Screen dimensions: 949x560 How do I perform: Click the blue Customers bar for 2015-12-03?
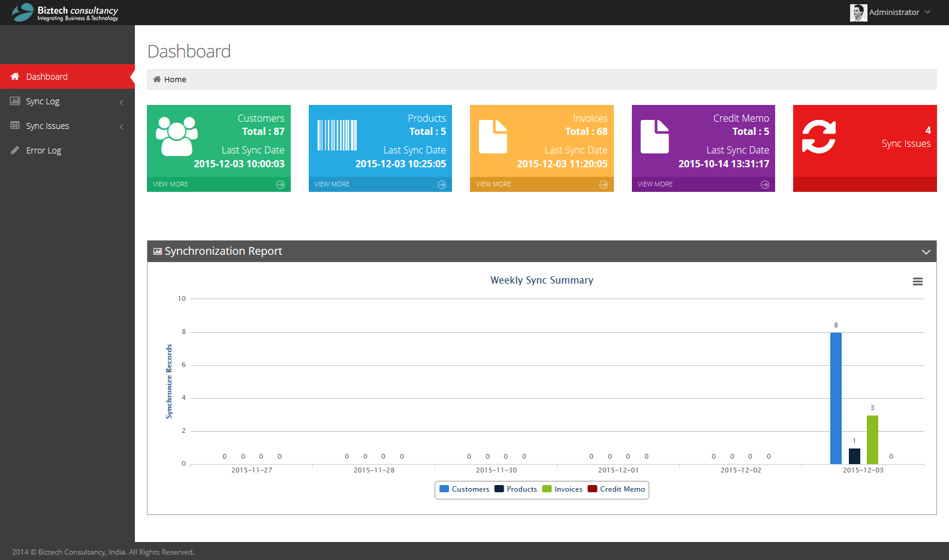click(836, 398)
